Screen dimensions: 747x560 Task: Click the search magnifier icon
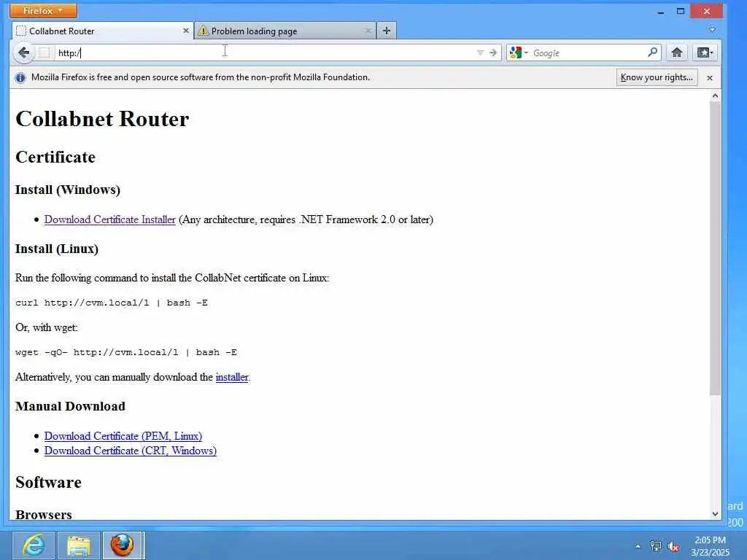point(653,52)
